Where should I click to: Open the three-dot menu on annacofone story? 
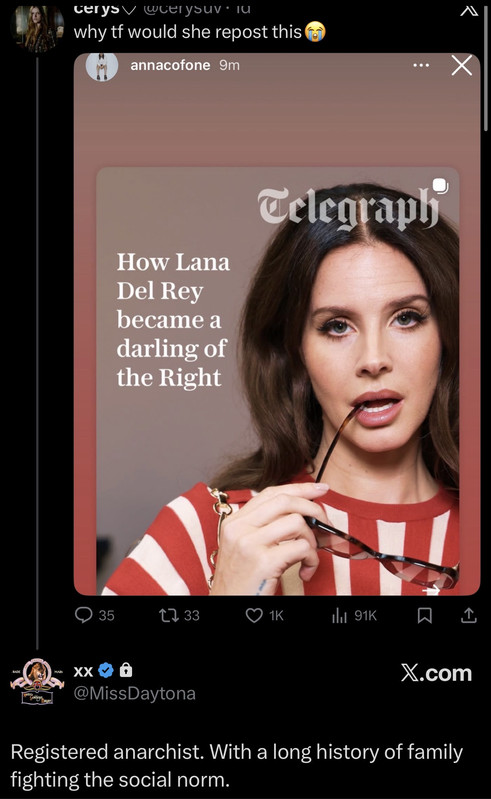[421, 65]
